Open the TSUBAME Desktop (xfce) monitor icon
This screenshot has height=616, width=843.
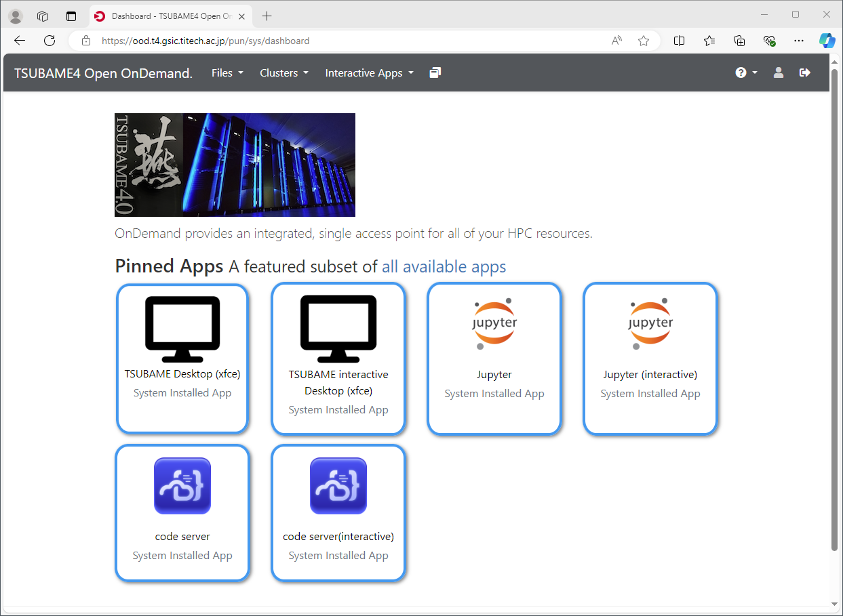tap(182, 329)
